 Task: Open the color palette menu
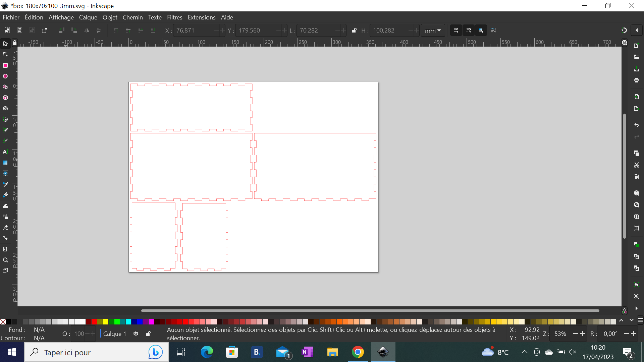(640, 321)
